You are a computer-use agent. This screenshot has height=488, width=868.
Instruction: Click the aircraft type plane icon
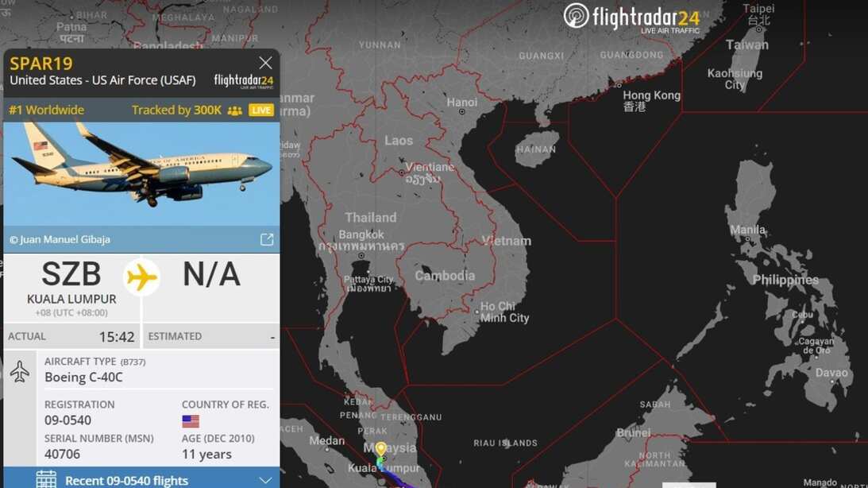click(20, 372)
